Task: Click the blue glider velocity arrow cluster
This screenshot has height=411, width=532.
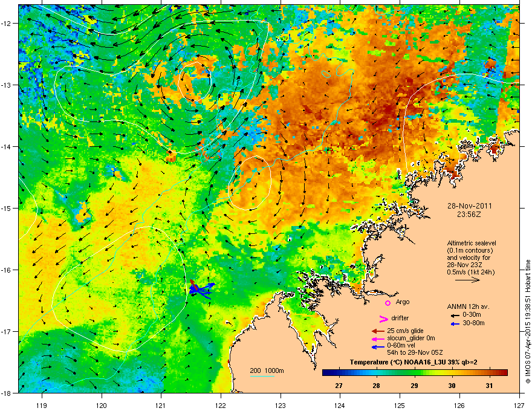Action: click(201, 290)
